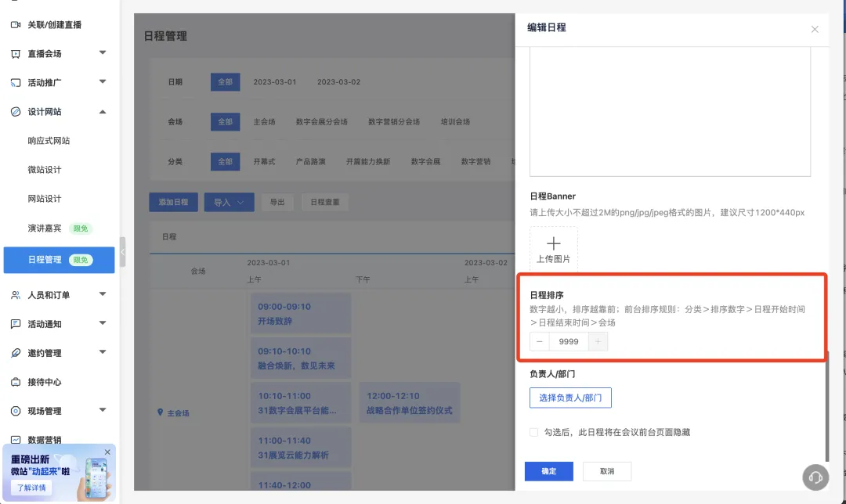Click the 邀约管理 rocket icon
The image size is (846, 504).
(x=15, y=353)
